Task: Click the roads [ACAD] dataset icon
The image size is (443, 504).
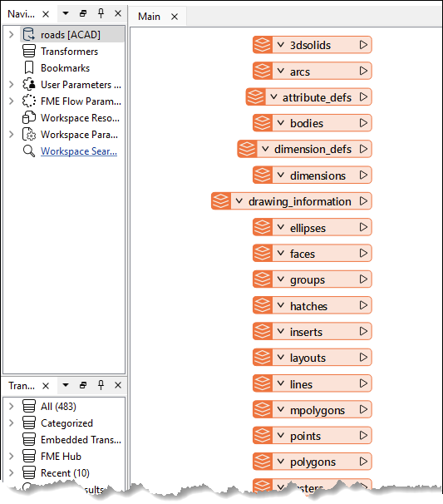Action: pyautogui.click(x=29, y=34)
